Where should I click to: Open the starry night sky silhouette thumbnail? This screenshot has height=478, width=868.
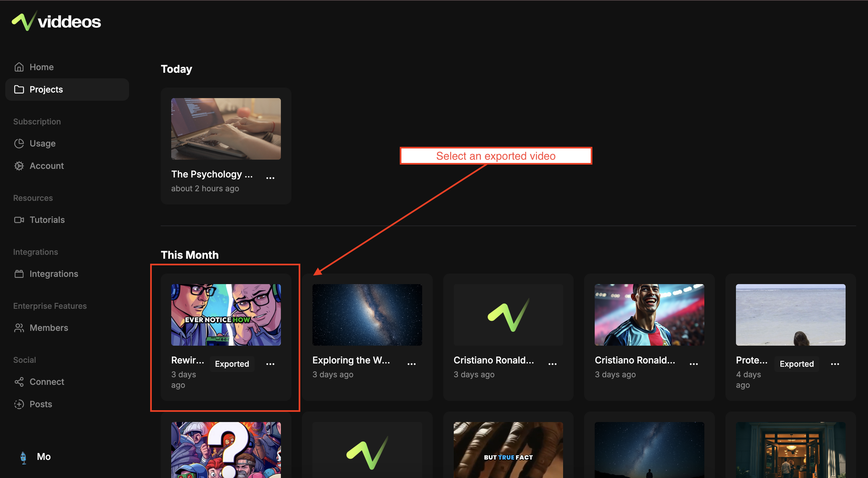649,450
